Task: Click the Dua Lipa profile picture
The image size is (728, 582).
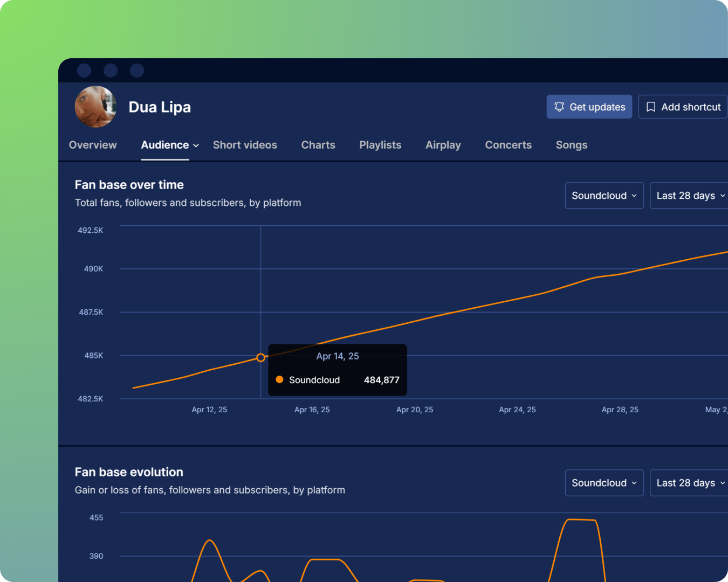Action: click(x=95, y=107)
